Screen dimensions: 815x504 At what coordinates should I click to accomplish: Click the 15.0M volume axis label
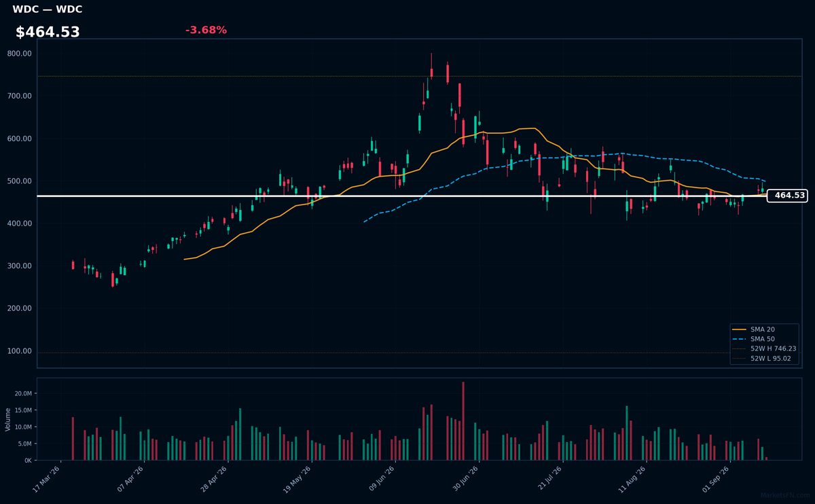pyautogui.click(x=23, y=410)
